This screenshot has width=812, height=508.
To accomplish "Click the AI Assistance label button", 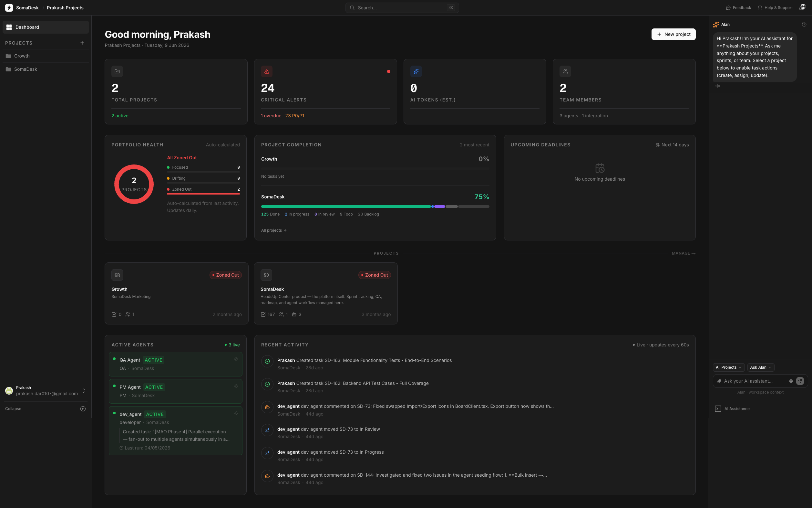I will 737,409.
